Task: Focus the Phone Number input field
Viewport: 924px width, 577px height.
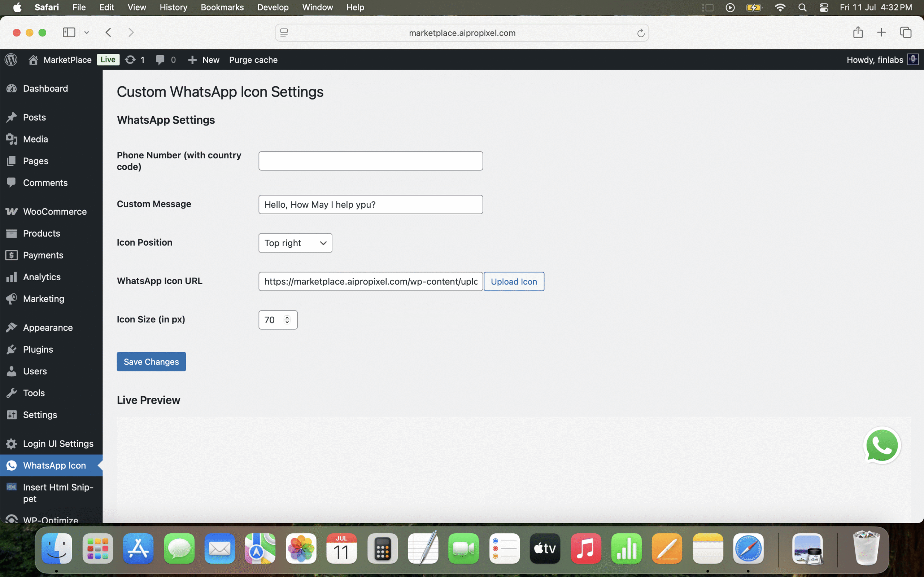Action: click(x=370, y=161)
